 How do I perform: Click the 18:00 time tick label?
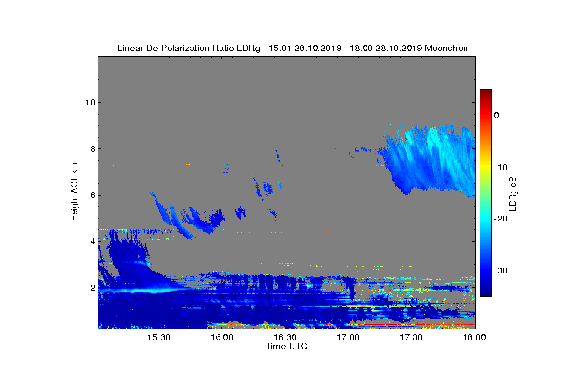click(474, 337)
